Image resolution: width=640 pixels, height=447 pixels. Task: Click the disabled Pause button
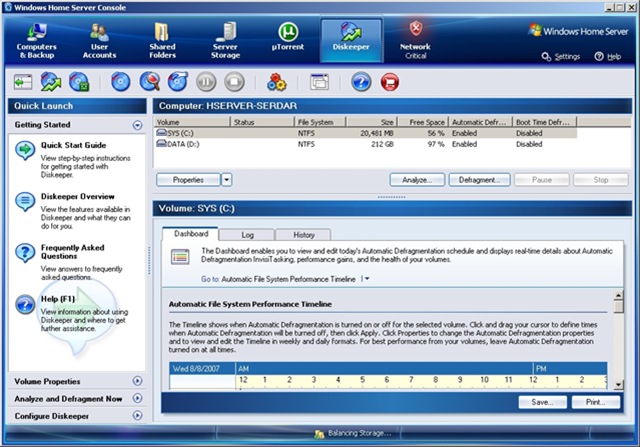point(542,180)
